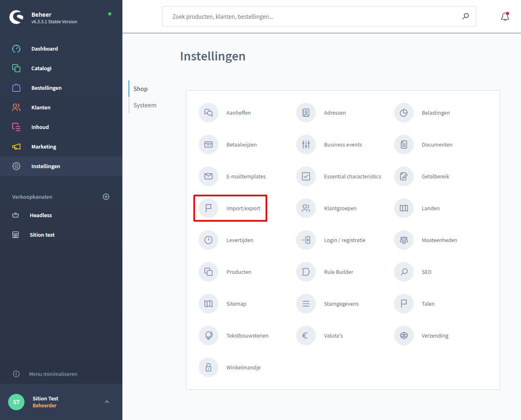This screenshot has height=420, width=521.
Task: Go to Bestellingen in the sidebar
Action: (x=47, y=88)
